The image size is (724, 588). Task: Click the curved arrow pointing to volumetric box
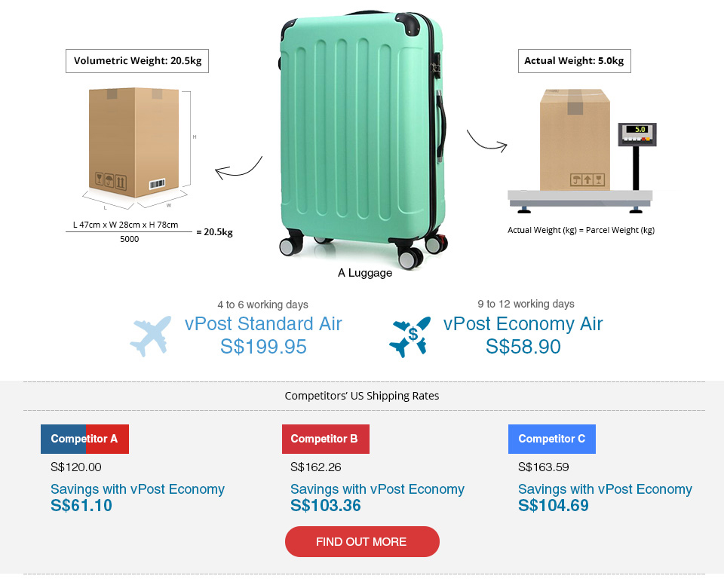(238, 170)
